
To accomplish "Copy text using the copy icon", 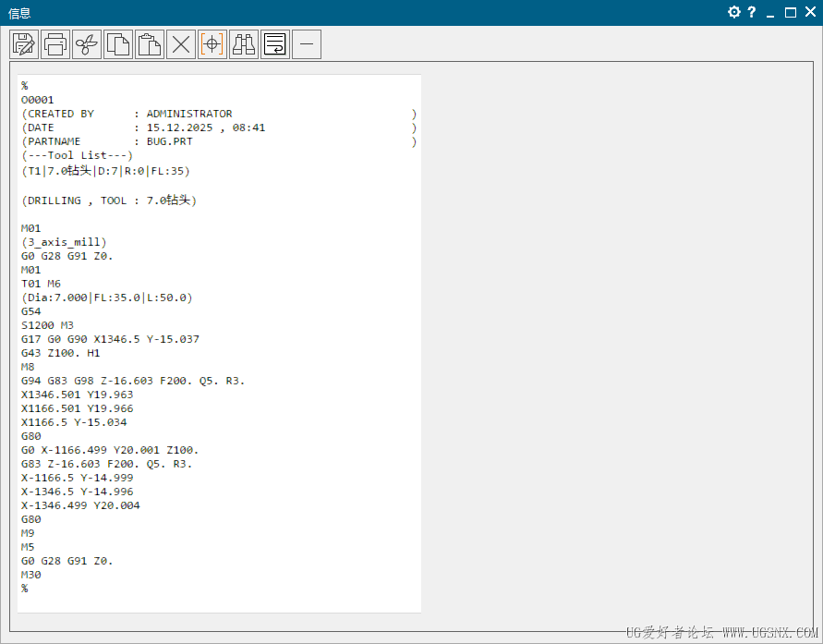I will click(118, 44).
